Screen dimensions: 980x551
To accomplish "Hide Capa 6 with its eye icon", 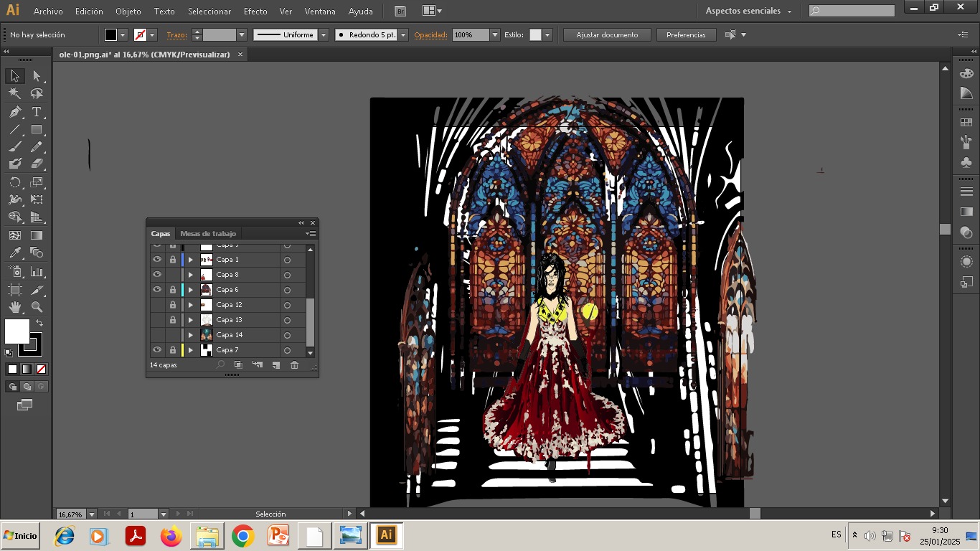I will pyautogui.click(x=156, y=290).
